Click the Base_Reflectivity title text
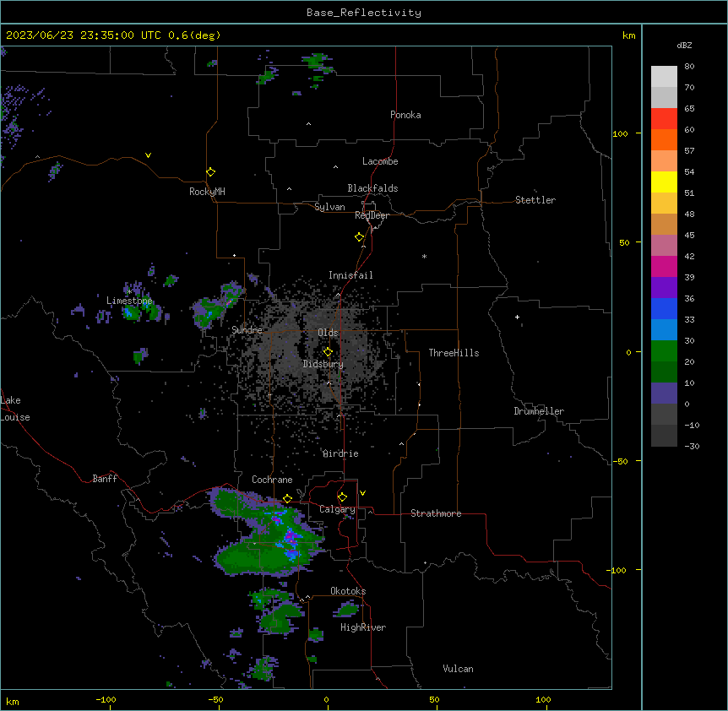This screenshot has height=711, width=728. 364,13
